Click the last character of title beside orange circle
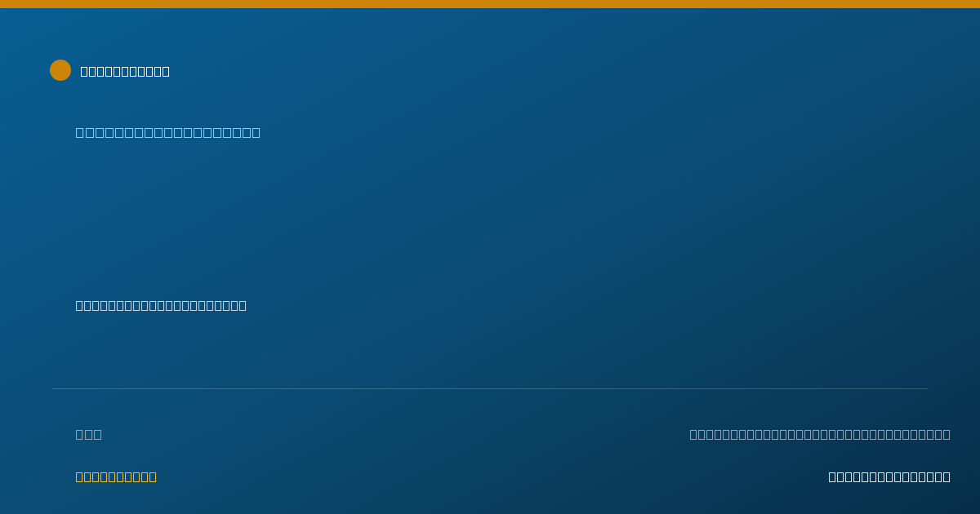Viewport: 980px width, 514px height. (x=166, y=71)
